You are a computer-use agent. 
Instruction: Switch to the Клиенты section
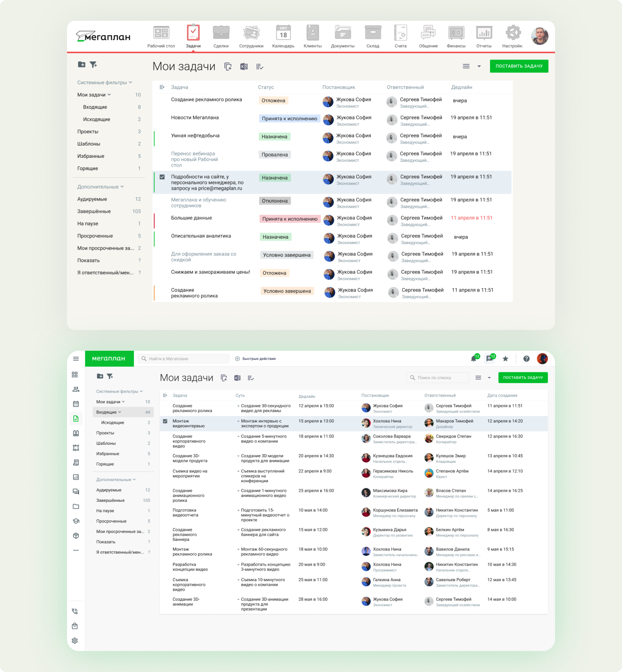coord(313,33)
